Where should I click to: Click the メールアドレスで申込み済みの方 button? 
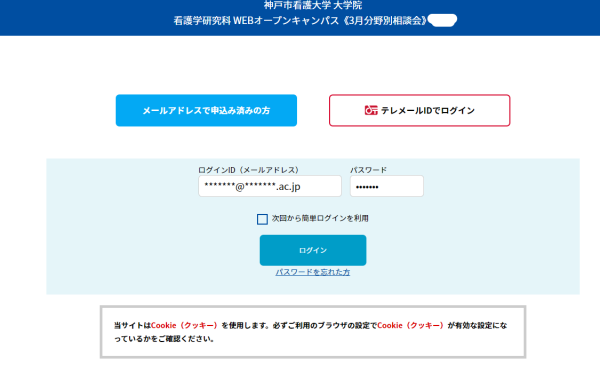click(x=206, y=110)
